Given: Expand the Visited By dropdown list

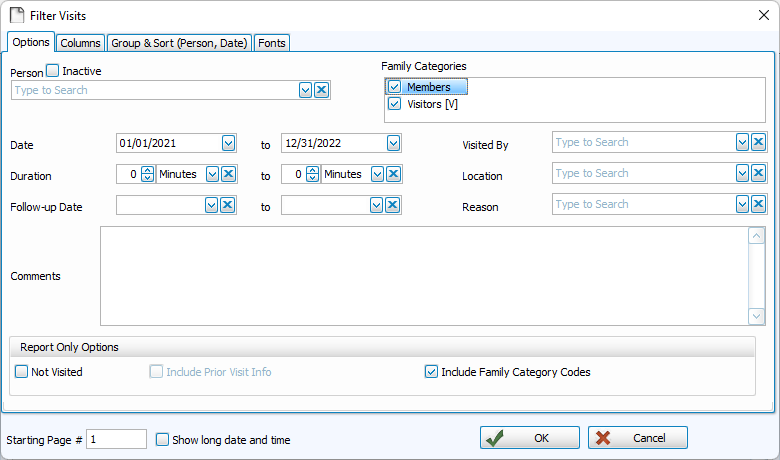Looking at the screenshot, I should point(742,142).
